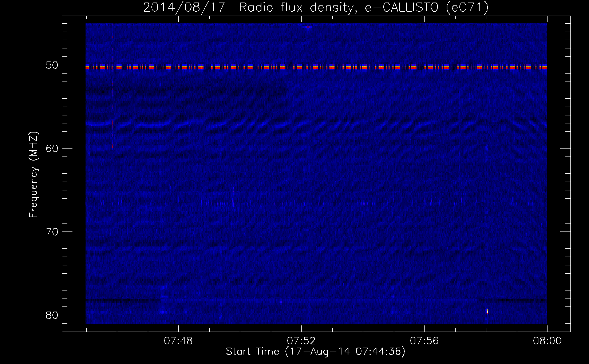
Task: Click the 'Start Time (17-Aug-14 07:44:36)' axis label
Action: (316, 352)
